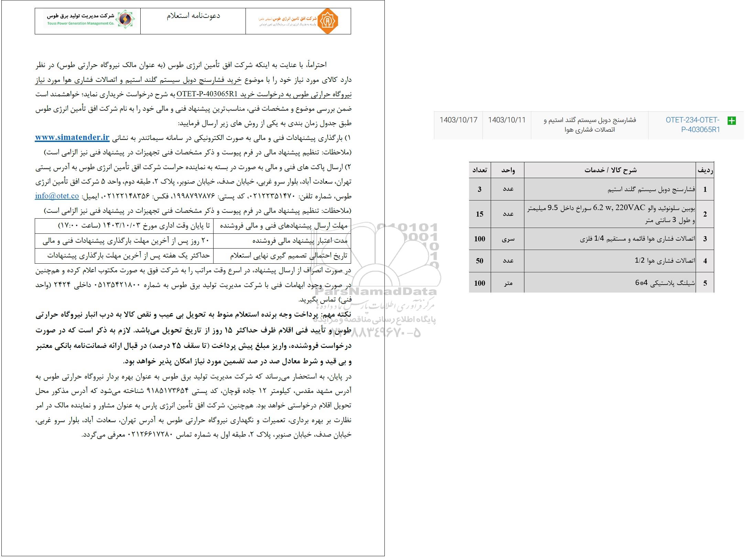Screen dimensions: 751x560
Task: Click the 'واحد' column header
Action: click(508, 170)
